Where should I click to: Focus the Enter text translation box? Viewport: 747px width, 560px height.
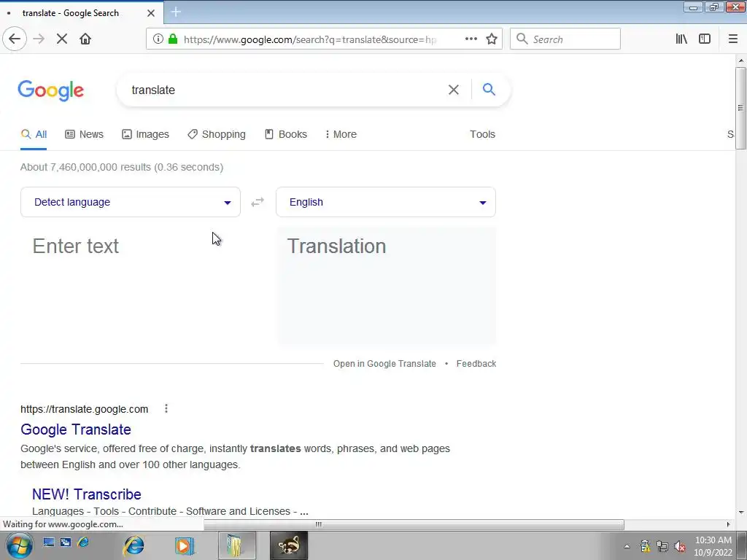point(131,286)
